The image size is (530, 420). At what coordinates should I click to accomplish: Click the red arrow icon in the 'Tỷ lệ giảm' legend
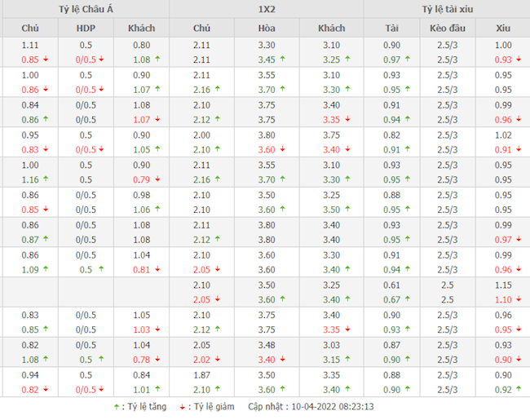click(183, 407)
